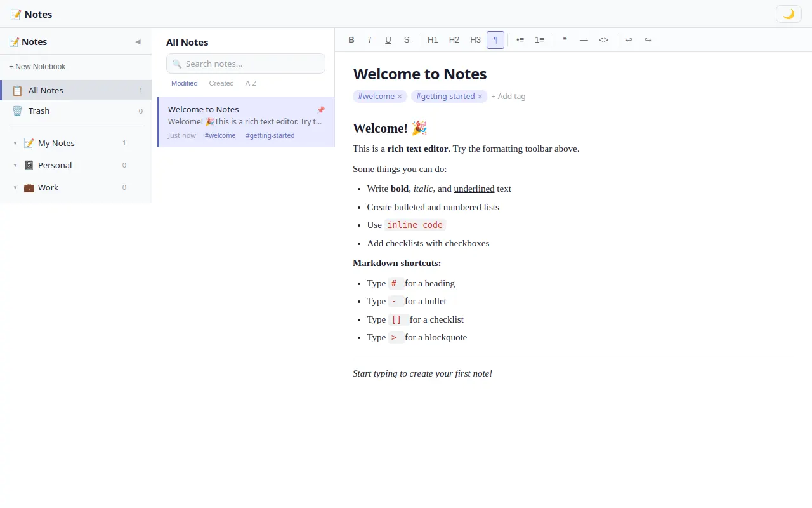Click the + Add tag field
Screen dimensions: 812x508
pyautogui.click(x=508, y=97)
